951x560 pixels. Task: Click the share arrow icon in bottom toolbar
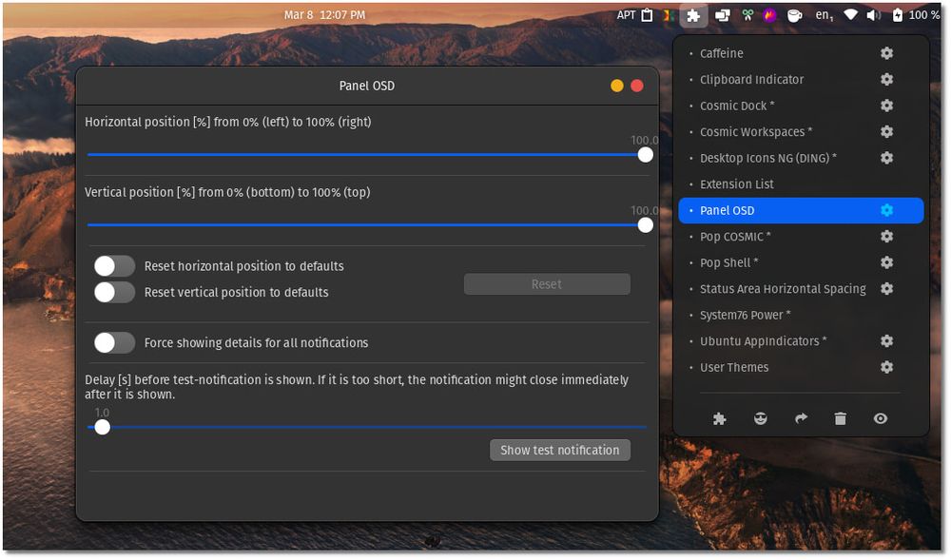801,418
